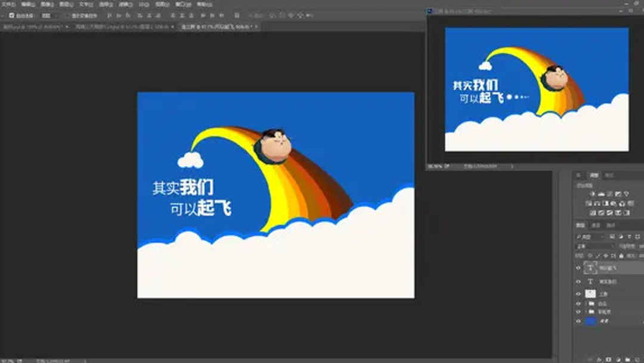This screenshot has width=644, height=363.
Task: Open the Curves adjustment icon
Action: click(609, 194)
